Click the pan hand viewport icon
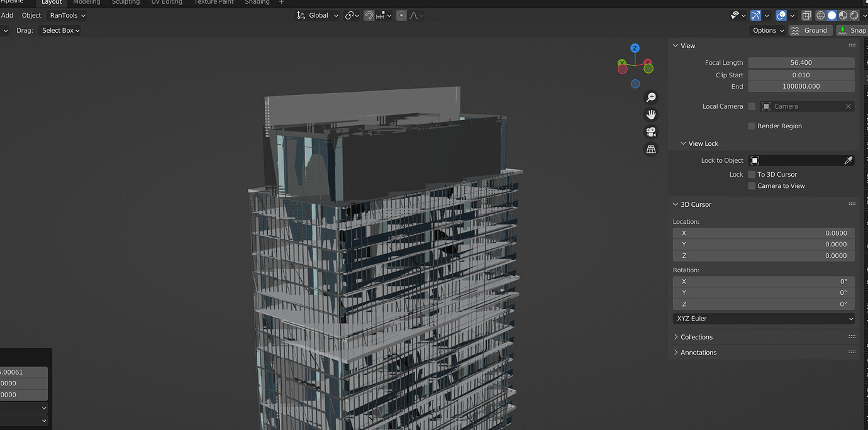The height and width of the screenshot is (430, 868). click(651, 114)
